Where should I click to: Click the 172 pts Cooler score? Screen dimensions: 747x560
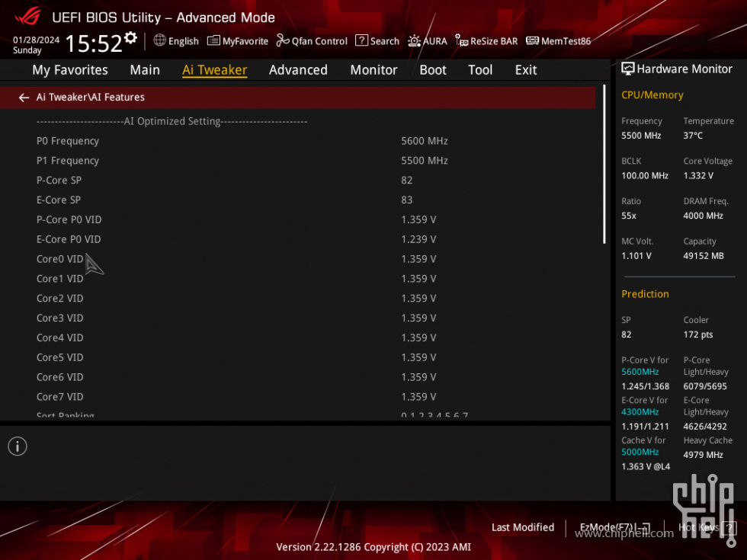point(698,334)
